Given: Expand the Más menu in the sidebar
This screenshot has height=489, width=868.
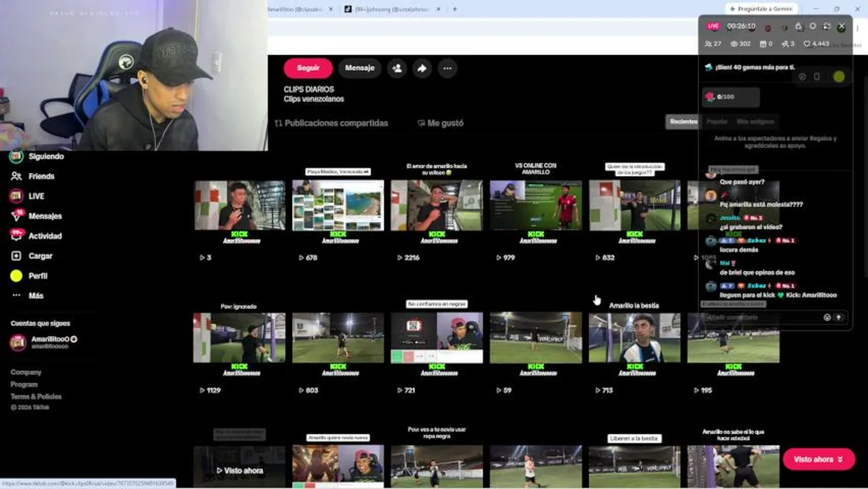Looking at the screenshot, I should [x=27, y=295].
